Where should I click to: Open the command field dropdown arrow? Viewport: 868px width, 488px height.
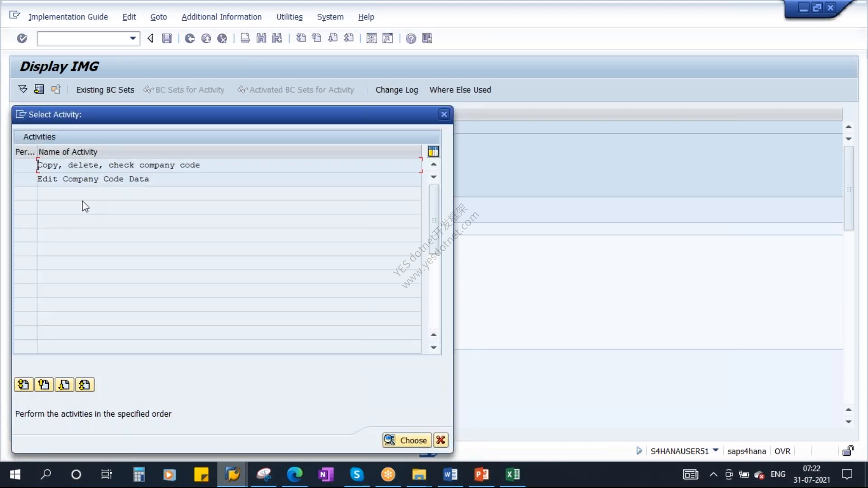point(132,38)
